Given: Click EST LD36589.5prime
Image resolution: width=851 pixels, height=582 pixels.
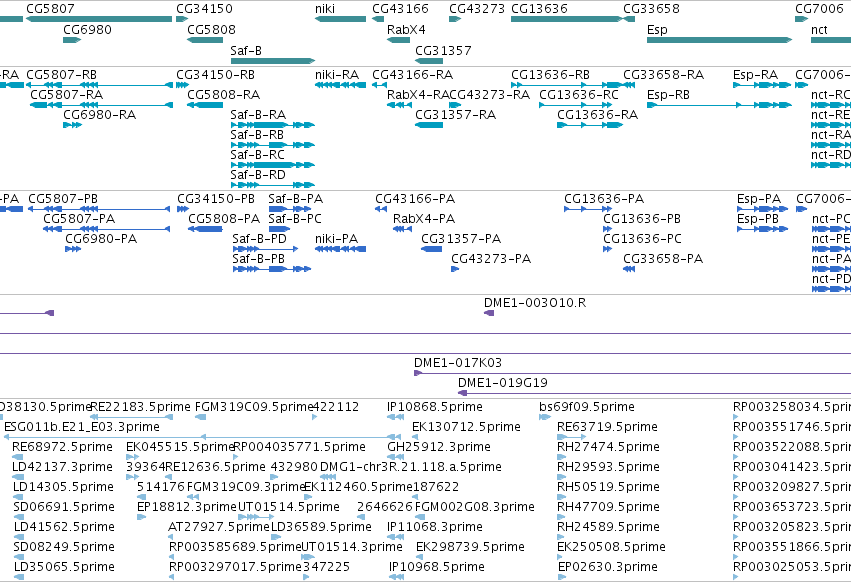Looking at the screenshot, I should click(x=275, y=536).
